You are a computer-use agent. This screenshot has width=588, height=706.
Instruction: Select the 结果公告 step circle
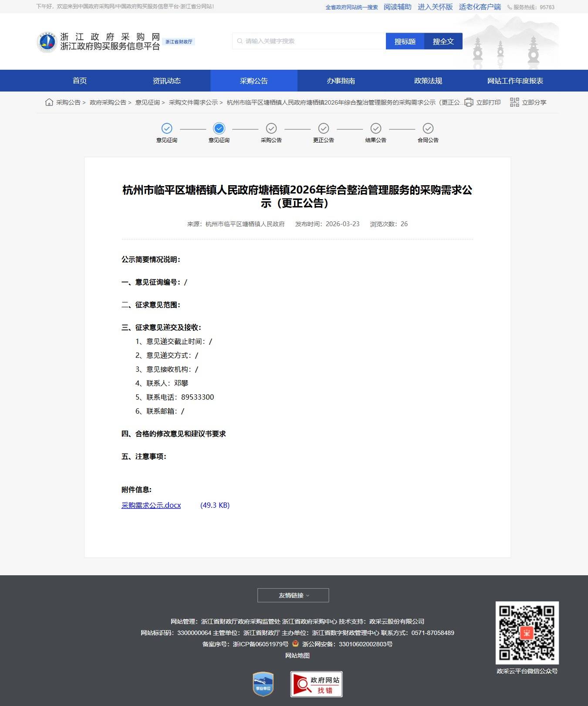[x=375, y=128]
